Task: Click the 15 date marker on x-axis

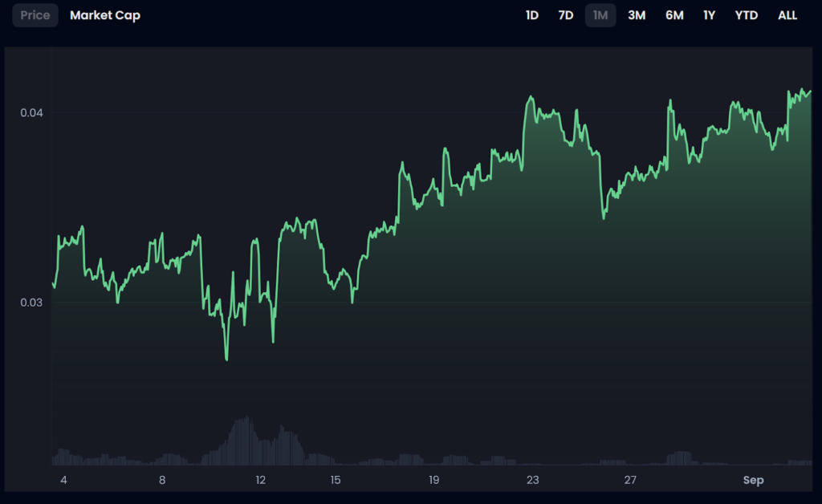Action: click(x=336, y=480)
